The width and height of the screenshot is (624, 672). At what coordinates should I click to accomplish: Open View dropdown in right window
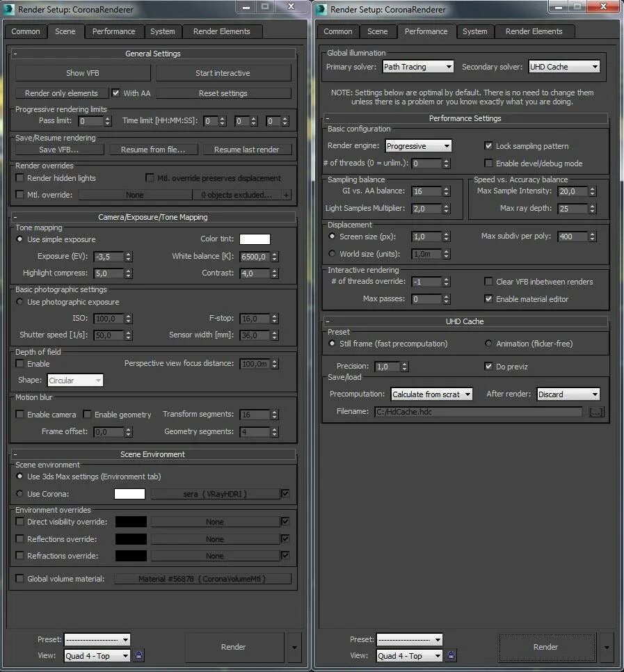coord(409,656)
